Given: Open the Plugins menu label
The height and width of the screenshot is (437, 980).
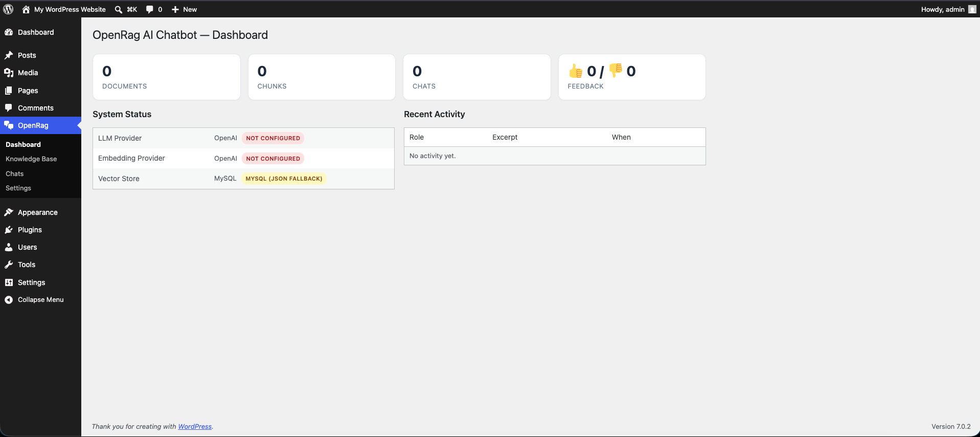Looking at the screenshot, I should click(x=30, y=230).
